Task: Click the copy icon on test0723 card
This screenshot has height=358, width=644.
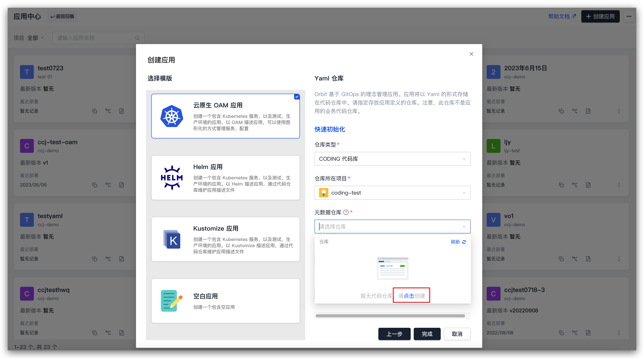Action: click(94, 111)
